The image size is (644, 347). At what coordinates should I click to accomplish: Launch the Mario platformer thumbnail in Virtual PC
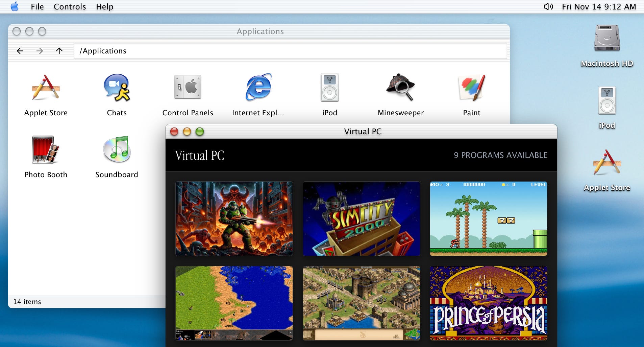coord(488,218)
